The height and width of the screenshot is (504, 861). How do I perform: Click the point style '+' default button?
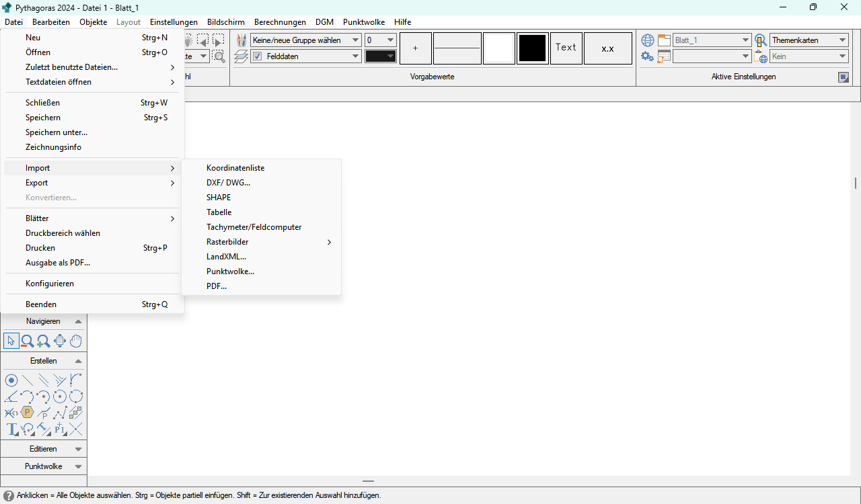click(416, 48)
